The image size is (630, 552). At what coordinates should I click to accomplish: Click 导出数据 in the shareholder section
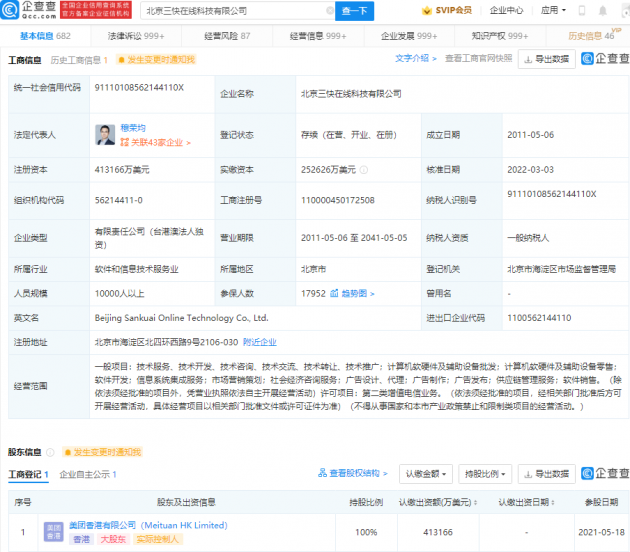(x=546, y=474)
